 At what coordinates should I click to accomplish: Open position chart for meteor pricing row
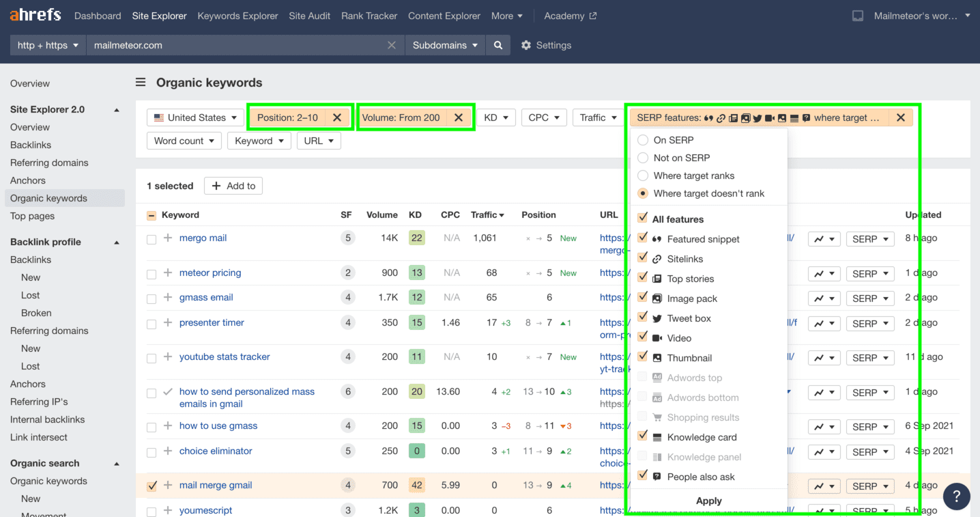point(824,274)
